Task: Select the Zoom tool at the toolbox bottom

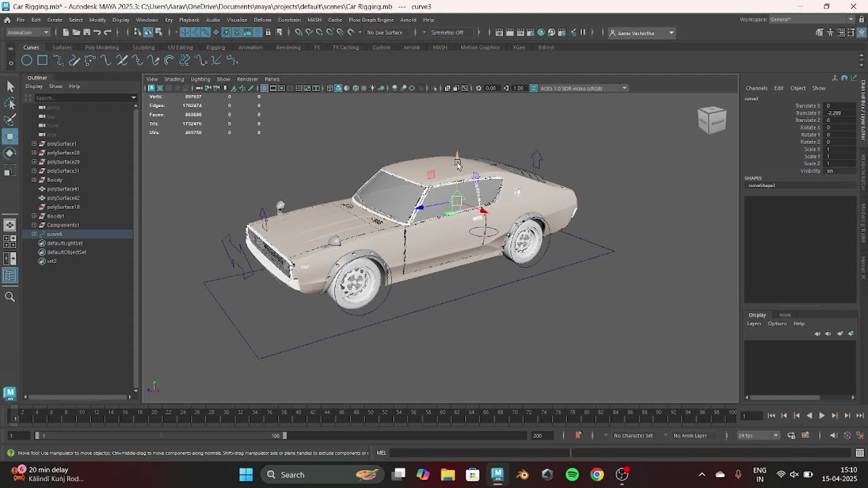Action: (10, 297)
